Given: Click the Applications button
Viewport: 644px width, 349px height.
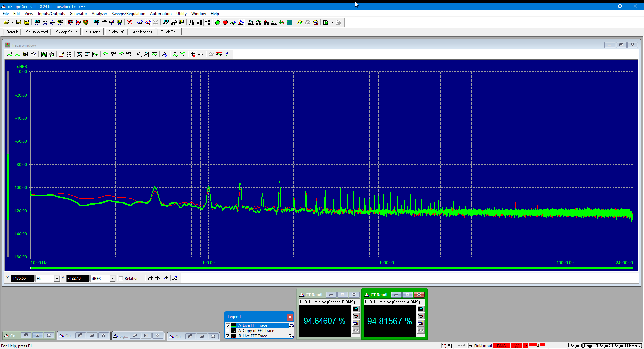Looking at the screenshot, I should pos(142,32).
